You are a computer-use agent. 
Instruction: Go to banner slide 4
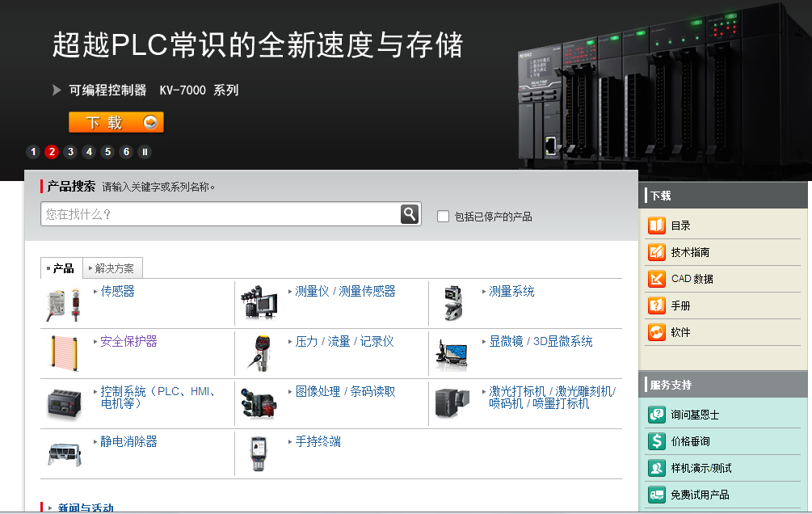[89, 152]
